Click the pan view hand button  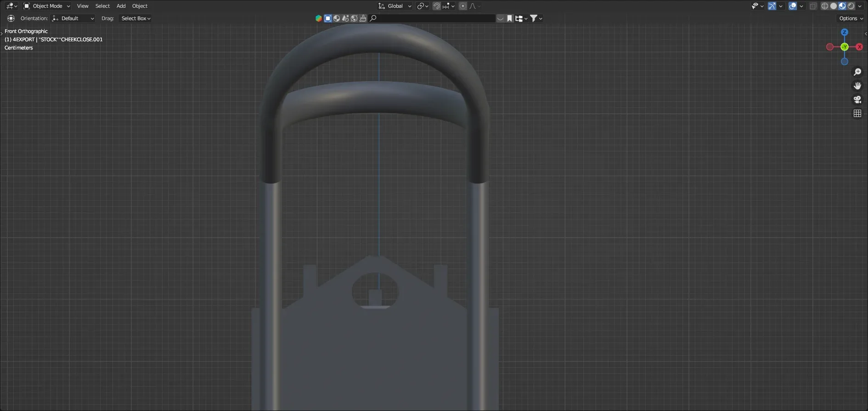coord(857,86)
